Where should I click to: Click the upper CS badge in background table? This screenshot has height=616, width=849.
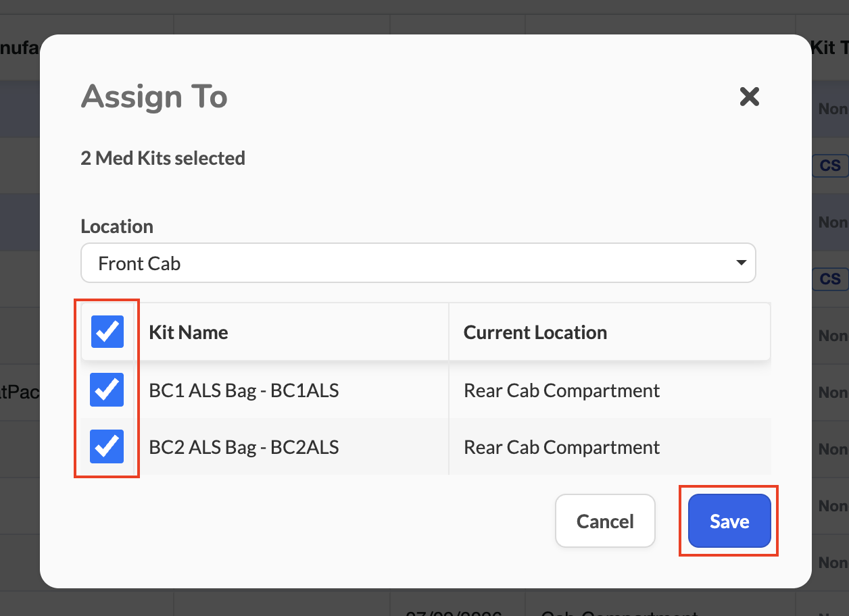830,165
